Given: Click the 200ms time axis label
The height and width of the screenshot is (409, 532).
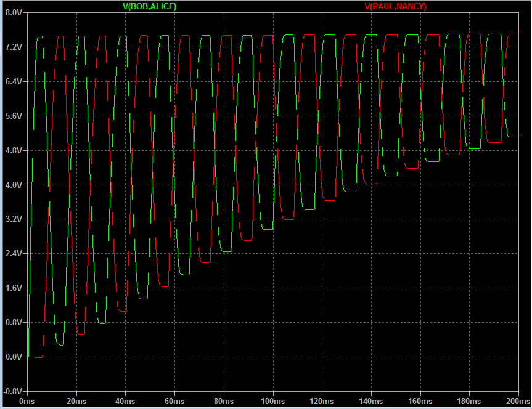Looking at the screenshot, I should 518,402.
